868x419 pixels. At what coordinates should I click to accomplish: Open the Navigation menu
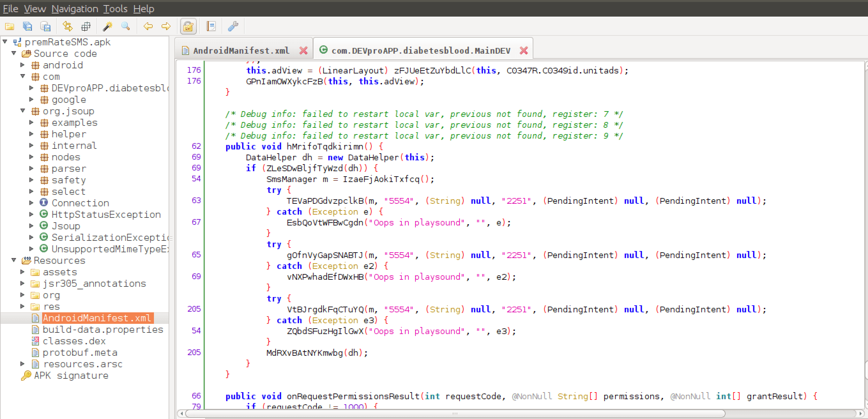[75, 8]
